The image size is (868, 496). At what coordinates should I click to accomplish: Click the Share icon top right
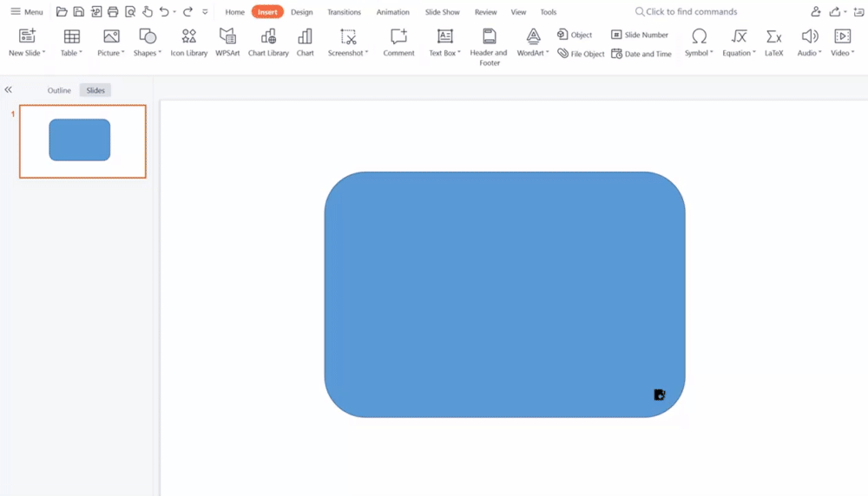click(835, 11)
